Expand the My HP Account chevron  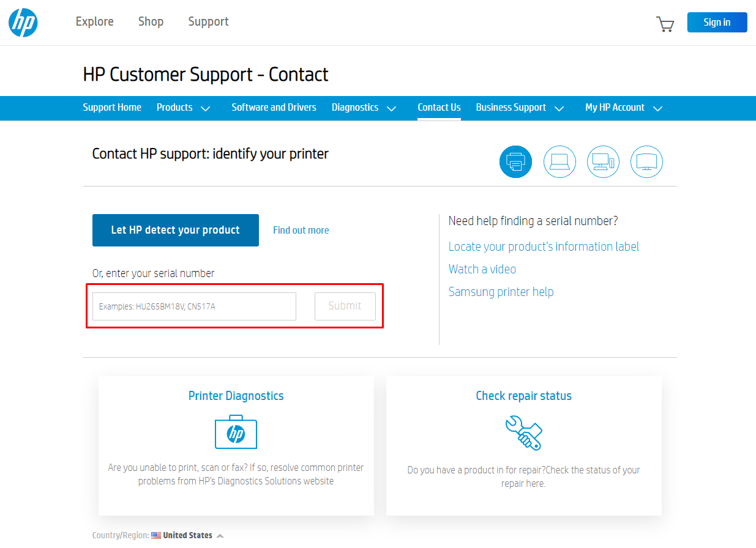(x=658, y=108)
